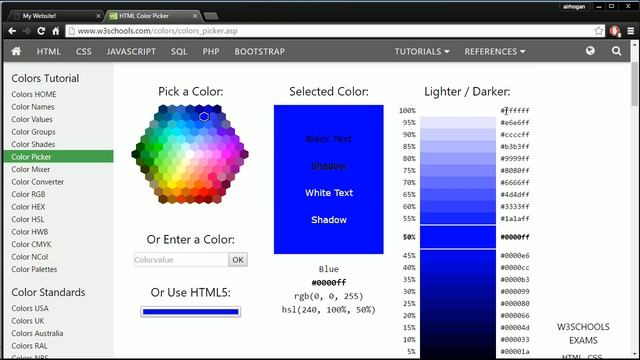Click the red extension icon beside star
The image size is (640, 360).
coord(615,31)
